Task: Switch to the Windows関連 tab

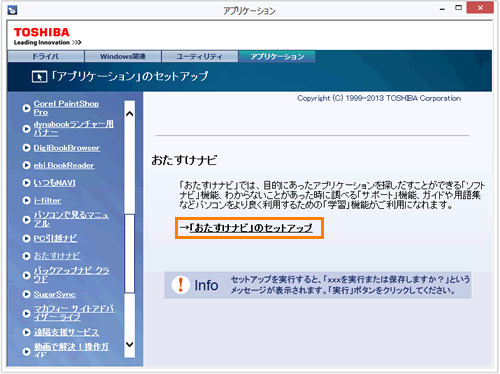Action: [123, 56]
